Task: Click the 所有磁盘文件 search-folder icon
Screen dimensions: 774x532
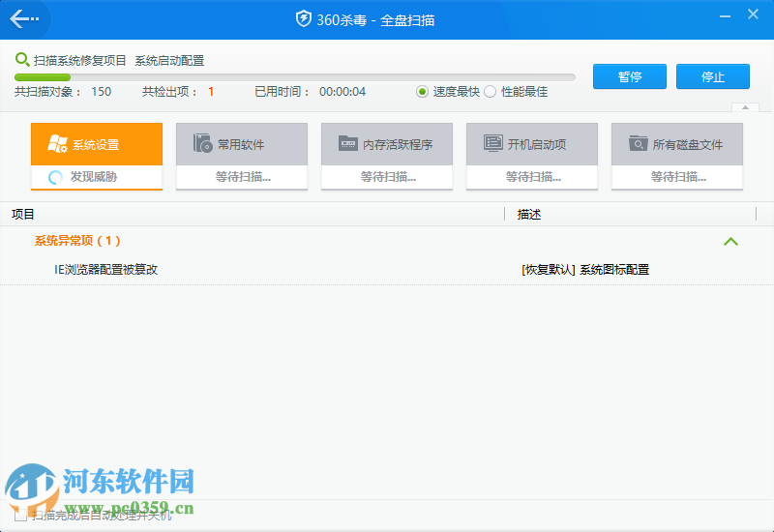Action: 639,143
